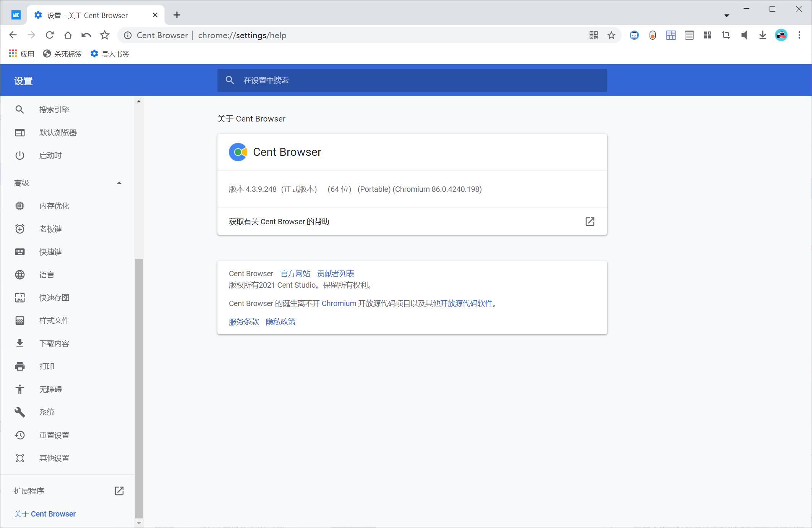
Task: Open the profile avatar menu
Action: (x=781, y=36)
